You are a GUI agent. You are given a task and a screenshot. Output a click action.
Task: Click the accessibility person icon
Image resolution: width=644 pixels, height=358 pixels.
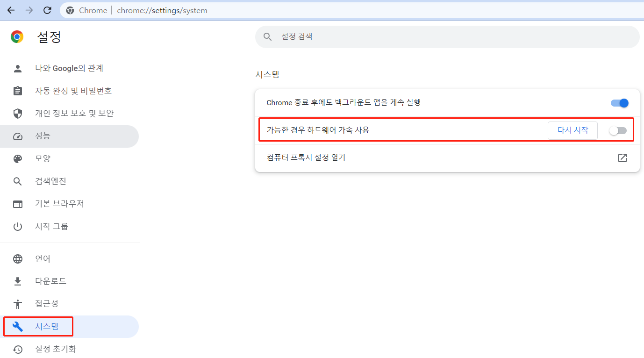coord(17,303)
